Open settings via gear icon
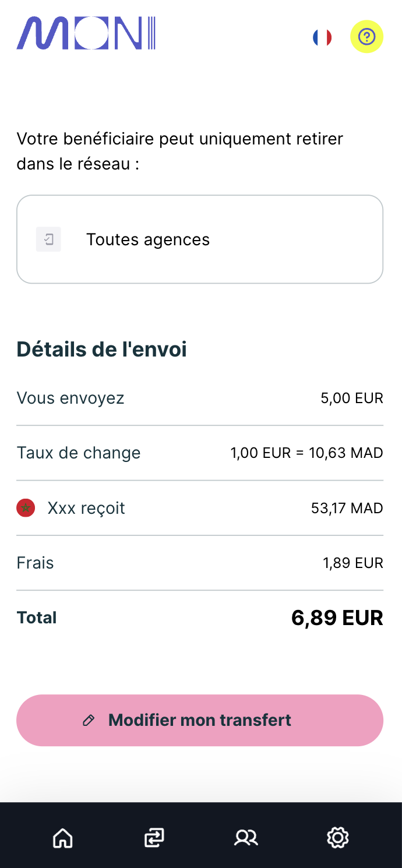 (x=338, y=838)
